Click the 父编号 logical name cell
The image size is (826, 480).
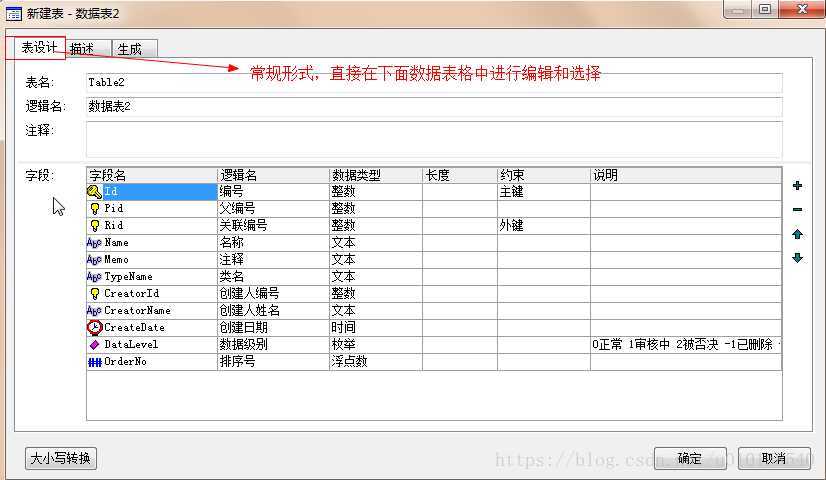pyautogui.click(x=273, y=209)
